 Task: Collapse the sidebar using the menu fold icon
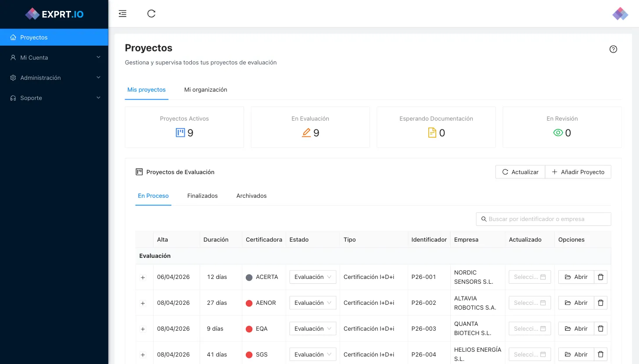[122, 14]
